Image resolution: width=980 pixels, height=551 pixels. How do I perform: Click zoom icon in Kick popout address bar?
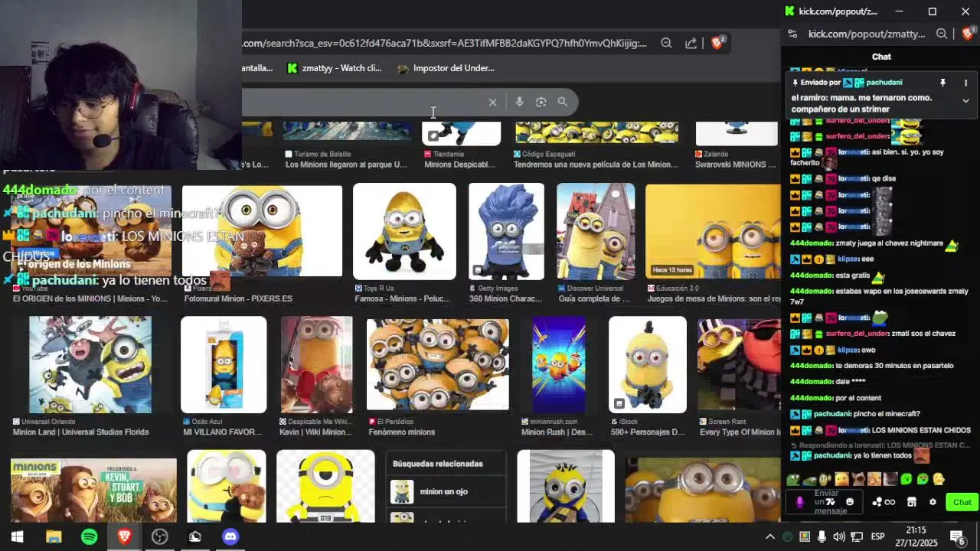click(x=942, y=34)
